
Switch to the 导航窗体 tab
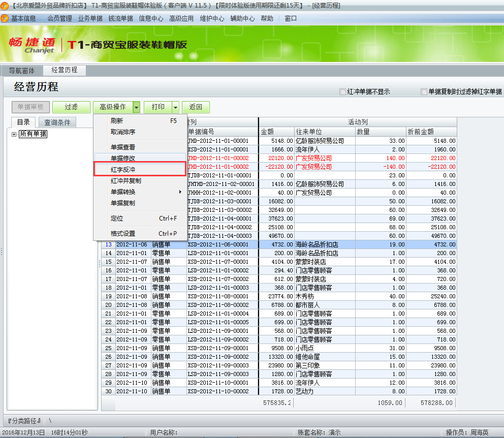[21, 71]
